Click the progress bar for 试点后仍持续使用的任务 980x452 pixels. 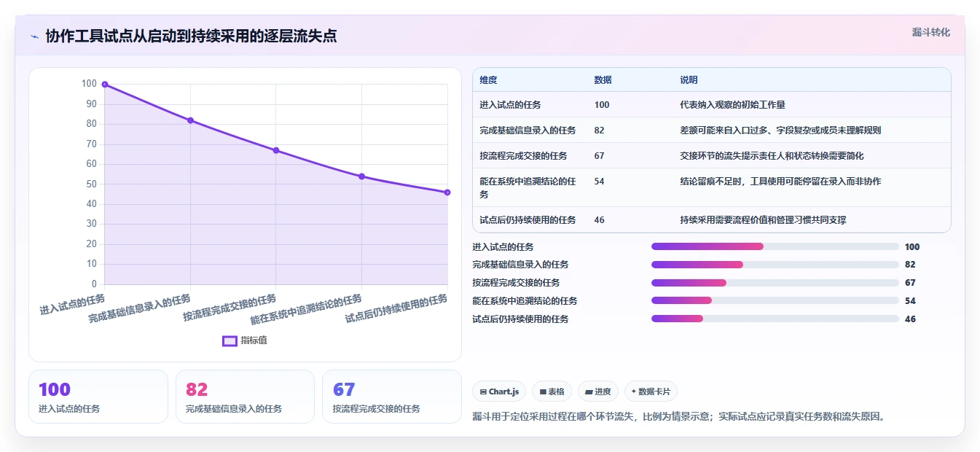coord(775,319)
